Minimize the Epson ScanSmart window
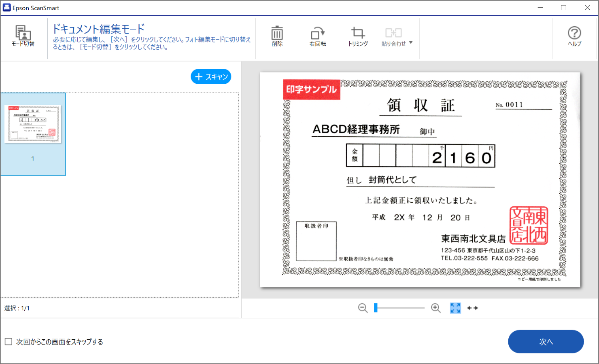Viewport: 599px width, 364px height. click(x=540, y=8)
